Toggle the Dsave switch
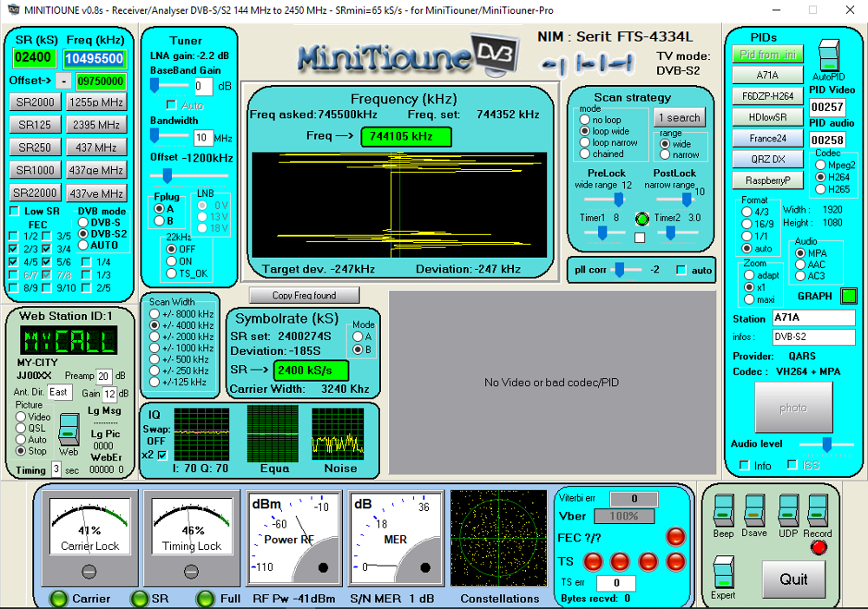Viewport: 868px width, 609px height. coord(754,511)
